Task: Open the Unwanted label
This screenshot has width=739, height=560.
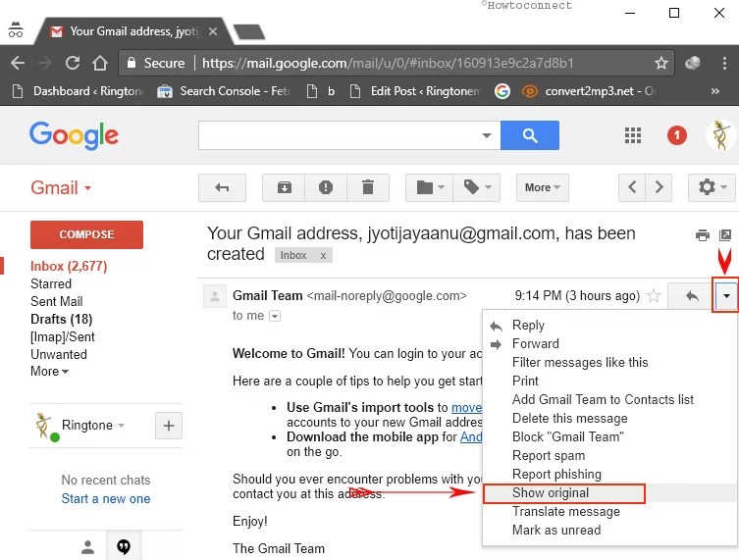Action: [x=59, y=354]
